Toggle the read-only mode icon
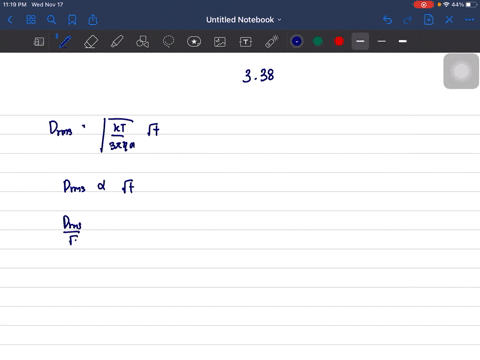Viewport: 480px width, 360px height. click(39, 42)
